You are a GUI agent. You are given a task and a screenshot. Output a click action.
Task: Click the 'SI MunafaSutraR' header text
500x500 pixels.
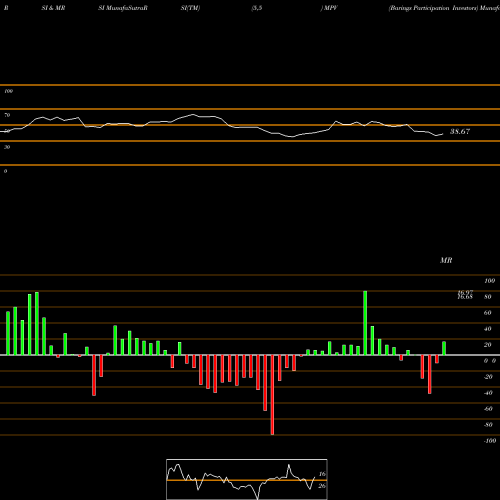[123, 8]
